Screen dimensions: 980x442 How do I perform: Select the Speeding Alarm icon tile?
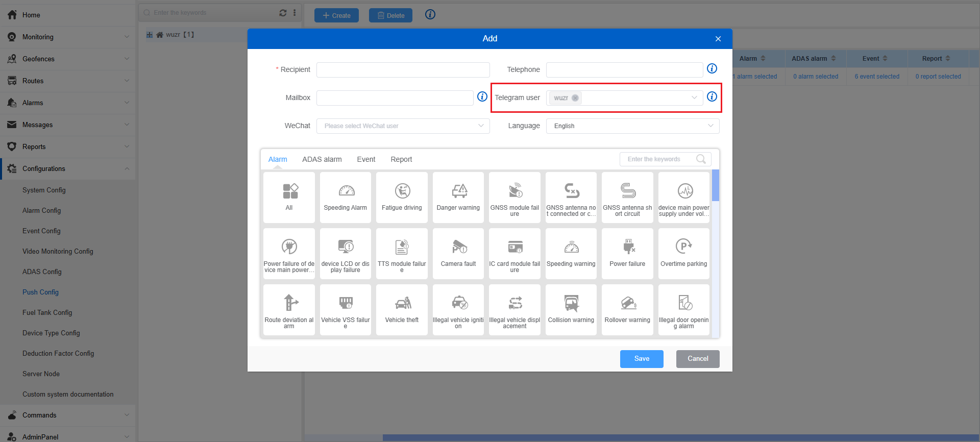[x=346, y=197]
